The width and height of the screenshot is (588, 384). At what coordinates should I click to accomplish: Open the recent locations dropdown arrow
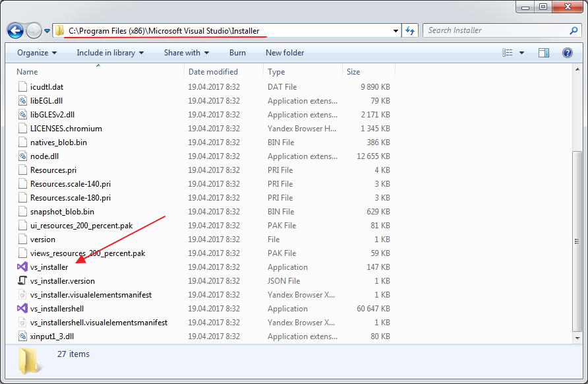click(47, 31)
